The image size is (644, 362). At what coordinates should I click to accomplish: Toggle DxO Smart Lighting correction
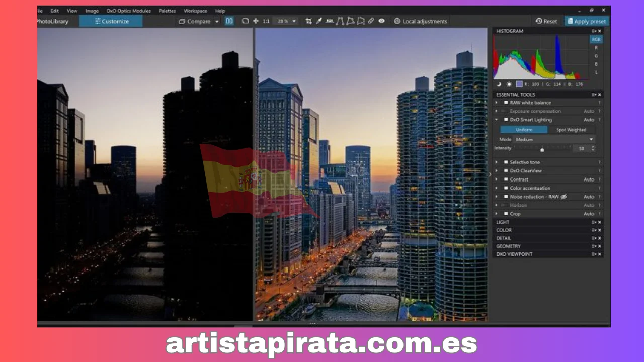point(506,120)
